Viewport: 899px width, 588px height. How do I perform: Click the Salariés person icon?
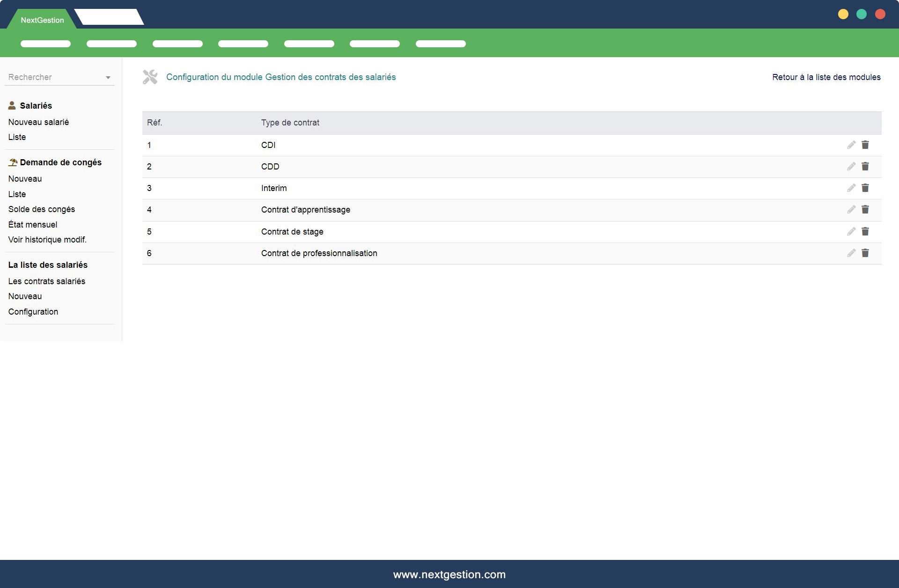[12, 106]
